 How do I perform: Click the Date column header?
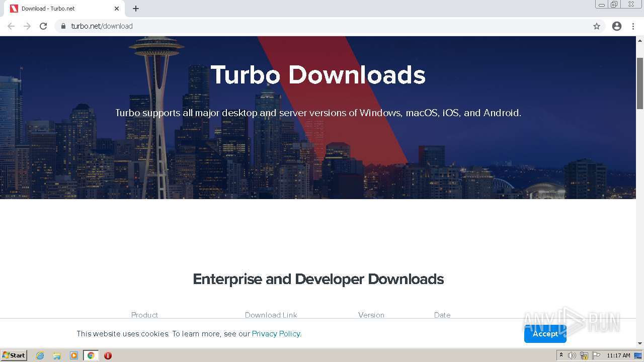click(442, 315)
